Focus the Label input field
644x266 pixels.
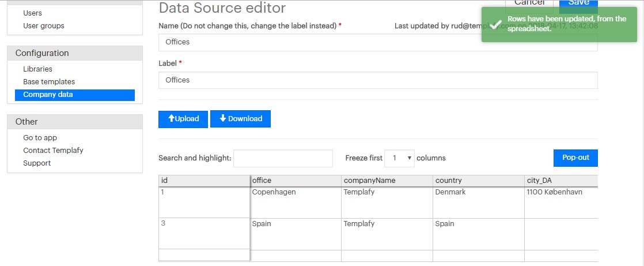(x=378, y=80)
